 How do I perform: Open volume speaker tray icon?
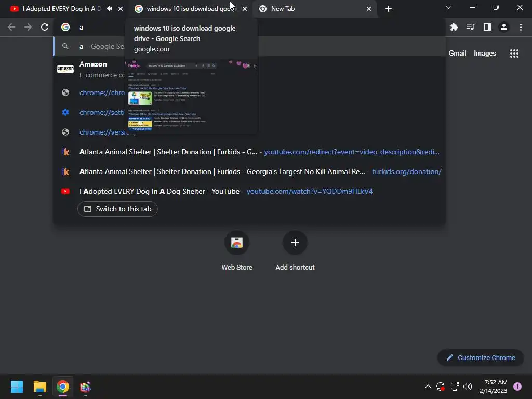coord(468,387)
